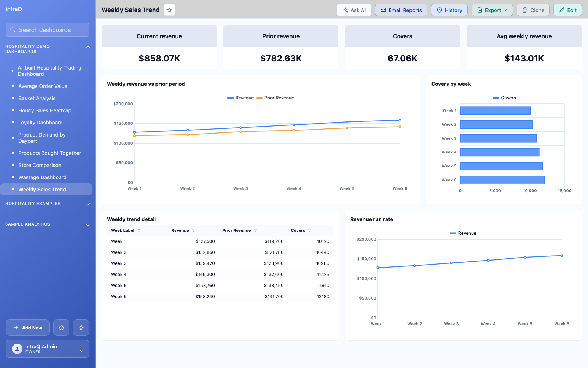Image resolution: width=588 pixels, height=368 pixels.
Task: Toggle Covers legend in Covers by week
Action: click(x=504, y=98)
